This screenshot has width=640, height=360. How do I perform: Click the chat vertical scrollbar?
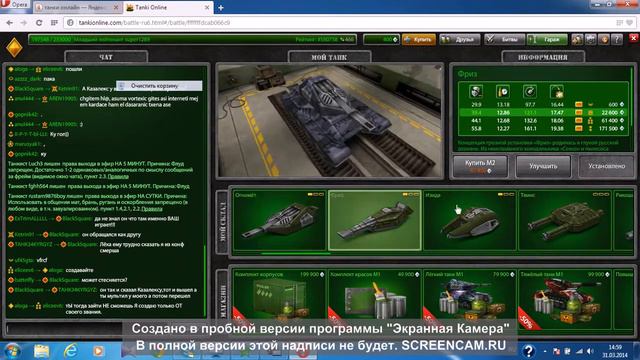[204, 280]
